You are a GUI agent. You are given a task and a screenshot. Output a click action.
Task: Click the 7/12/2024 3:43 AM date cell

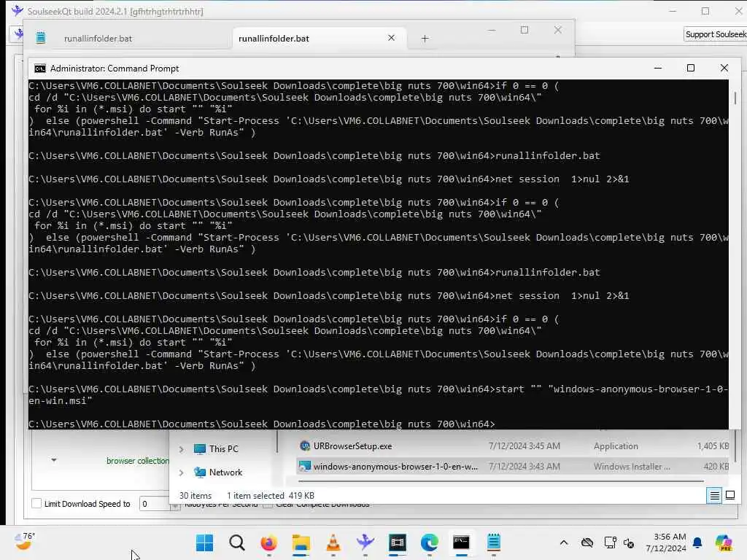point(524,467)
